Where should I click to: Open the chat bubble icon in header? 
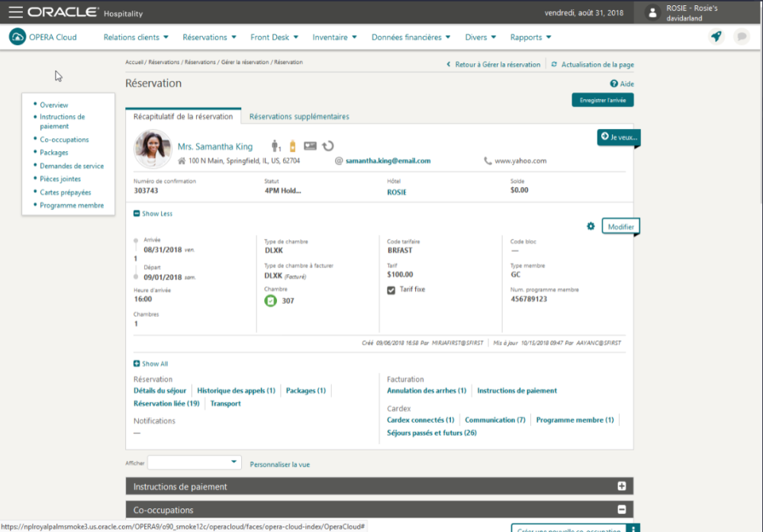740,37
